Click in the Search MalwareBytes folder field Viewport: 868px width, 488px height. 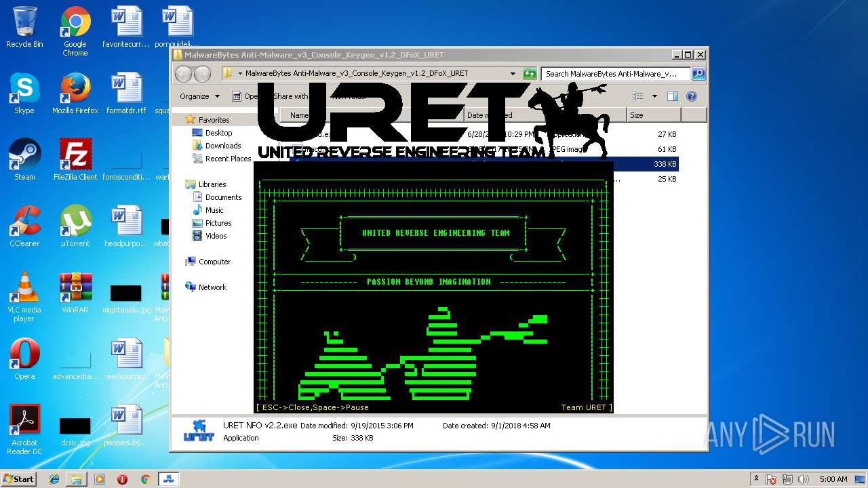click(x=616, y=74)
